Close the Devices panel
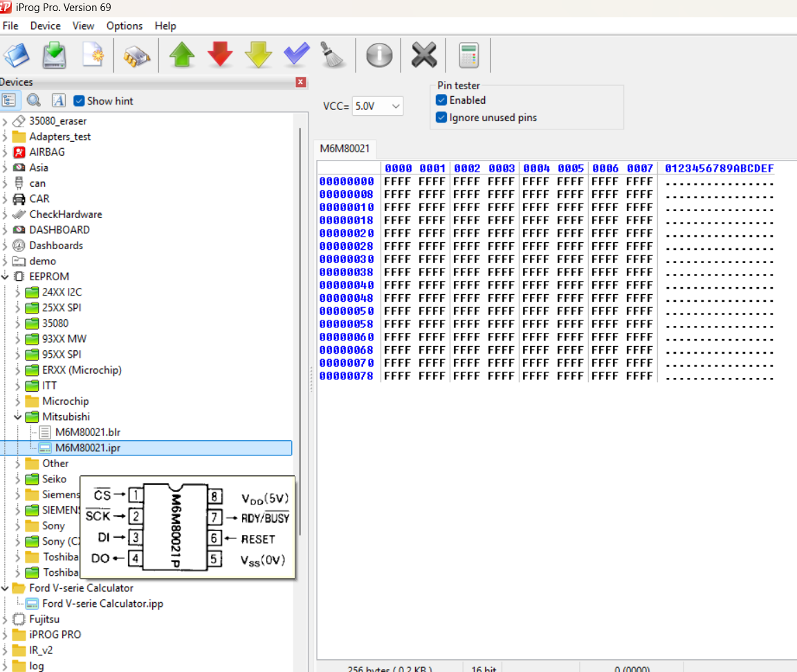The image size is (797, 672). tap(300, 82)
